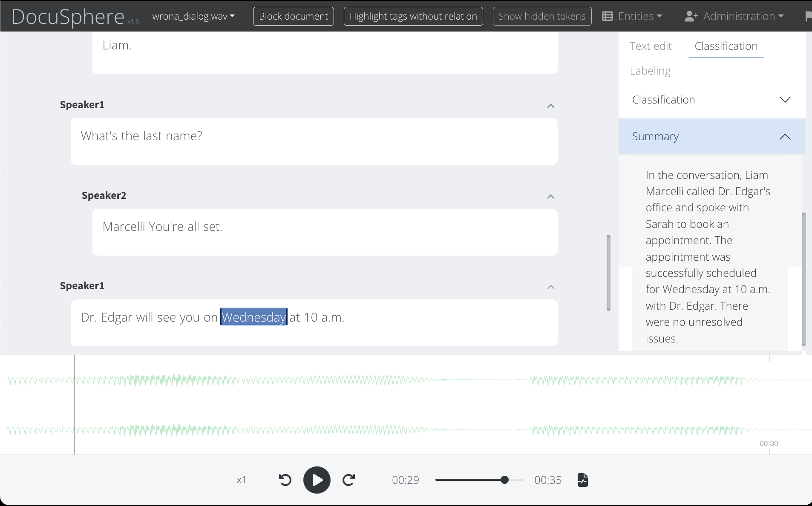Click the DocuSphere logo
Screen dimensions: 812x506
click(68, 16)
